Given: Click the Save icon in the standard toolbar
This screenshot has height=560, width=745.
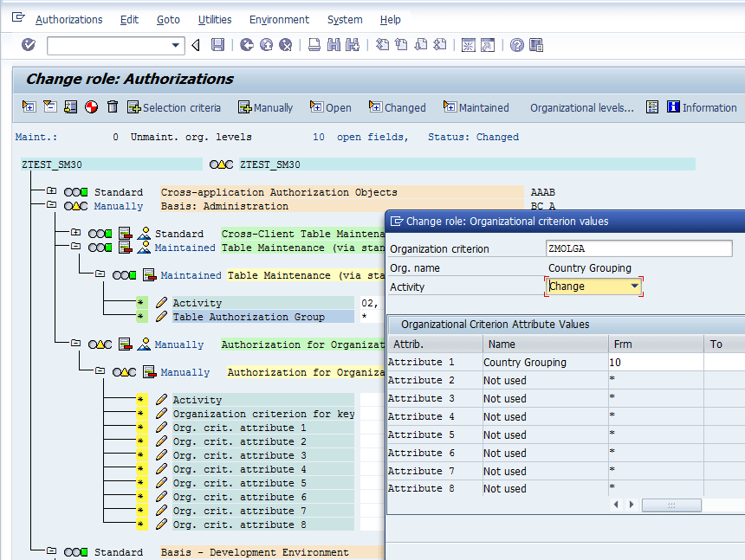Looking at the screenshot, I should [218, 44].
